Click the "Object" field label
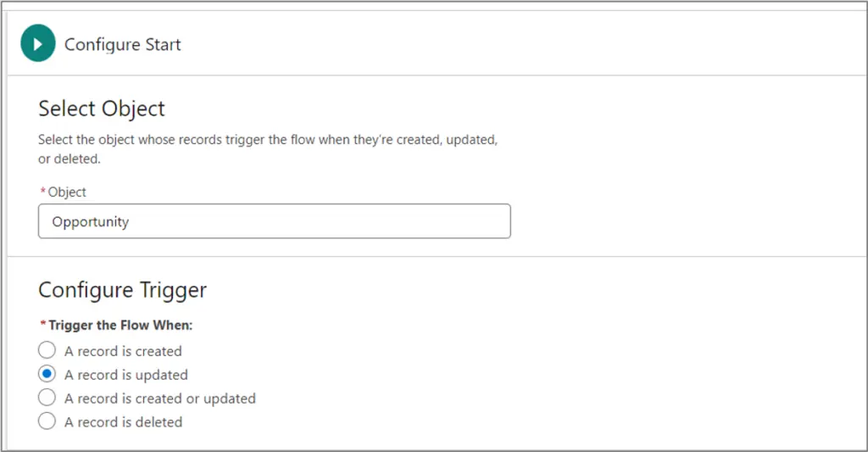This screenshot has width=868, height=452. click(x=67, y=192)
